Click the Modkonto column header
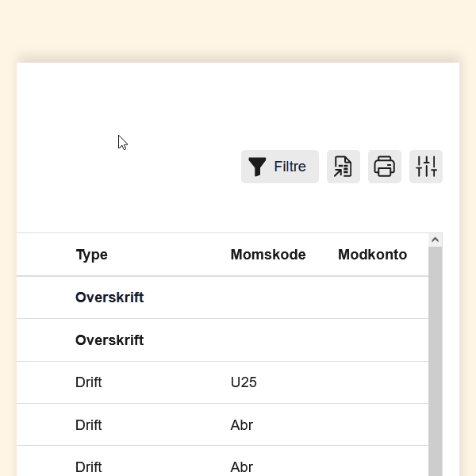476x476 pixels. 372,255
